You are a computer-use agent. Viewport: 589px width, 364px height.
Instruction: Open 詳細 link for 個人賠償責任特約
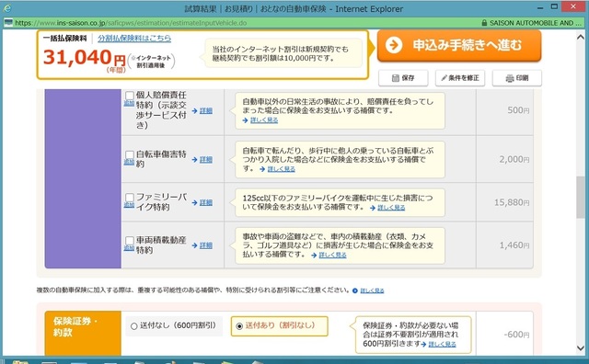[x=206, y=110]
